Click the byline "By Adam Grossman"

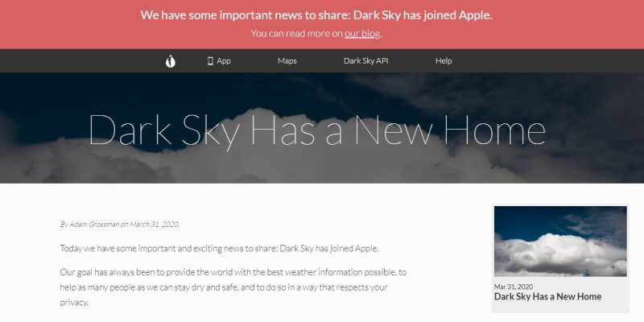[x=90, y=225]
